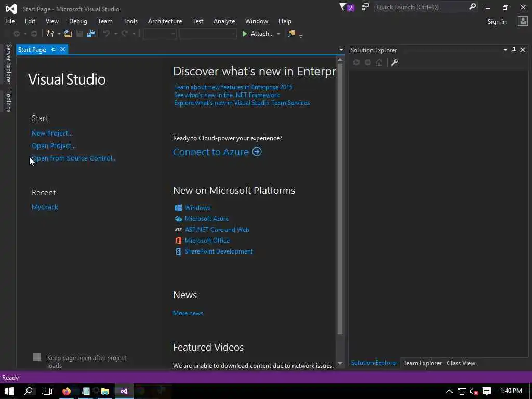Screen dimensions: 532x399
Task: Click the Navigate Backward toolbar icon
Action: pos(16,34)
